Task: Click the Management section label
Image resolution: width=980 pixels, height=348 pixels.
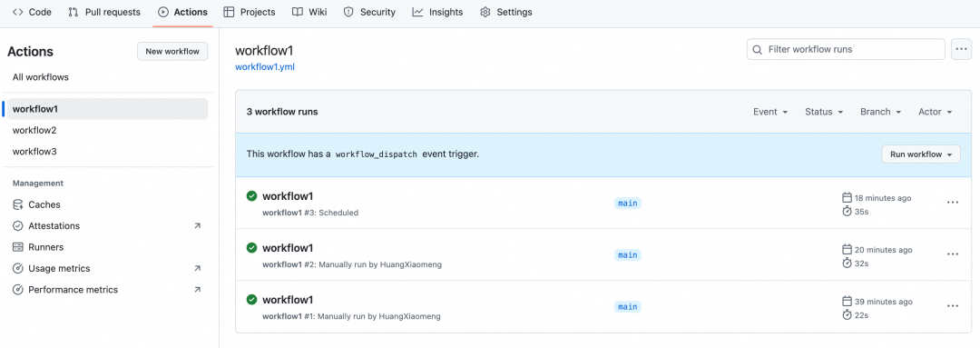Action: click(x=38, y=184)
